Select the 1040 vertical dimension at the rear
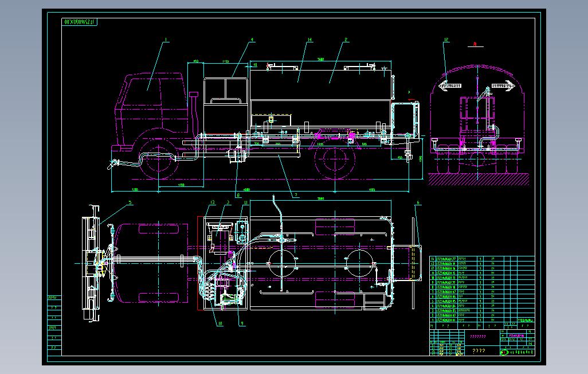The height and width of the screenshot is (374, 588). [421, 159]
